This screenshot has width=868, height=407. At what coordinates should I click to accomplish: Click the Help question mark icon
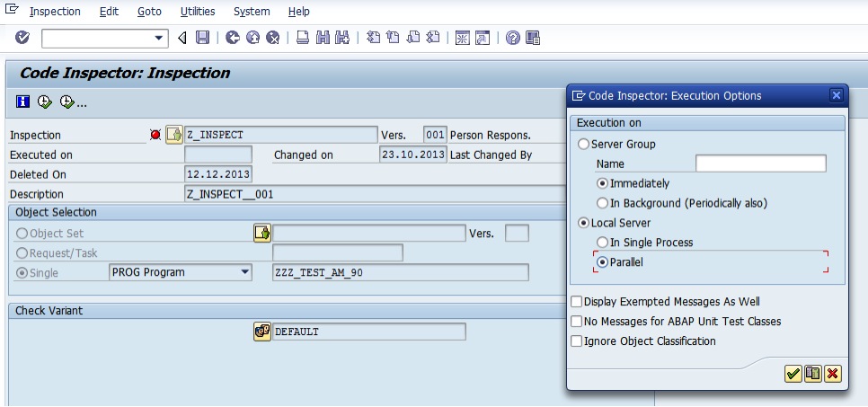(x=513, y=38)
